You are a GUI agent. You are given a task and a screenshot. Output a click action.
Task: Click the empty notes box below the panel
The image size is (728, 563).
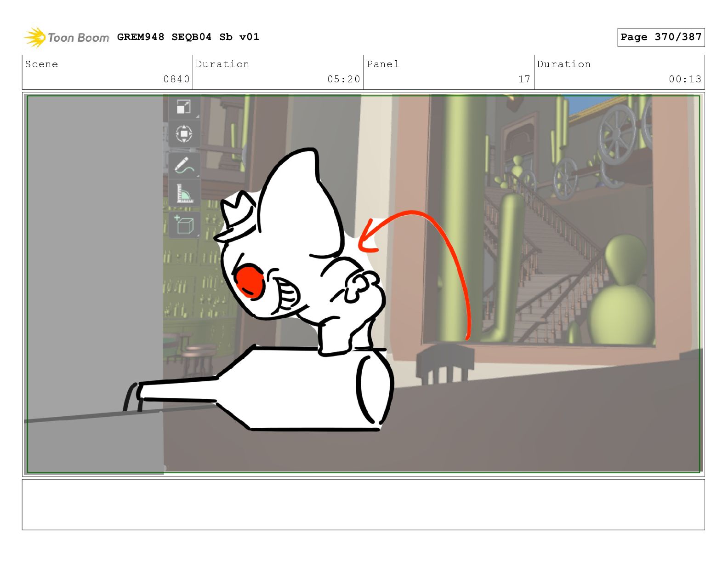(363, 505)
